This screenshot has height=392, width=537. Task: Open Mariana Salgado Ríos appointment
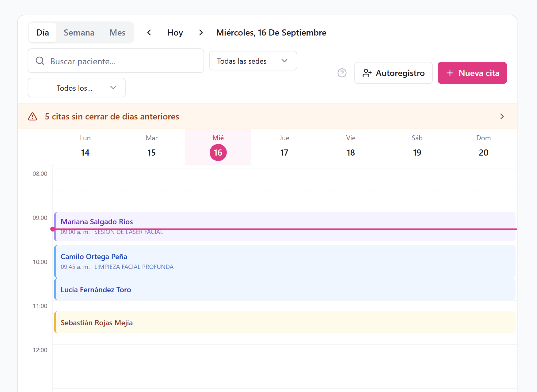tap(285, 227)
